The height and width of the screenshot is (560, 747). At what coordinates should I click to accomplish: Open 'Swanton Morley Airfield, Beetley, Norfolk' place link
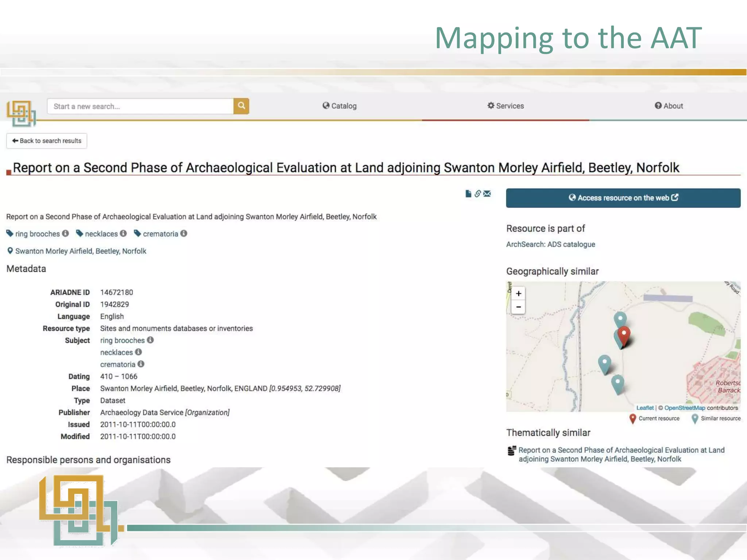[x=81, y=251]
